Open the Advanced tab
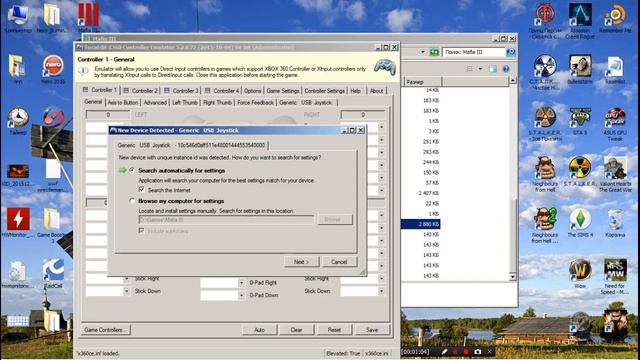 [x=155, y=102]
